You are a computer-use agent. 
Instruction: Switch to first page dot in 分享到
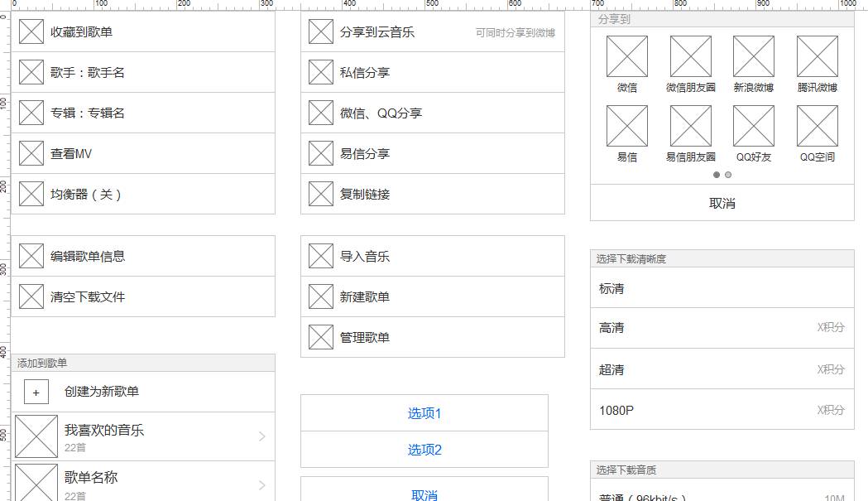[x=717, y=175]
